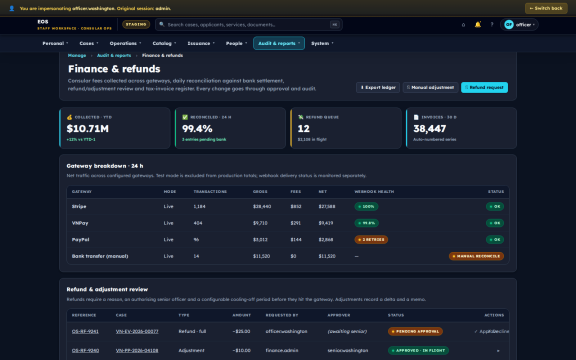Click the 99.4% reconciled value
The width and height of the screenshot is (576, 360).
197,129
